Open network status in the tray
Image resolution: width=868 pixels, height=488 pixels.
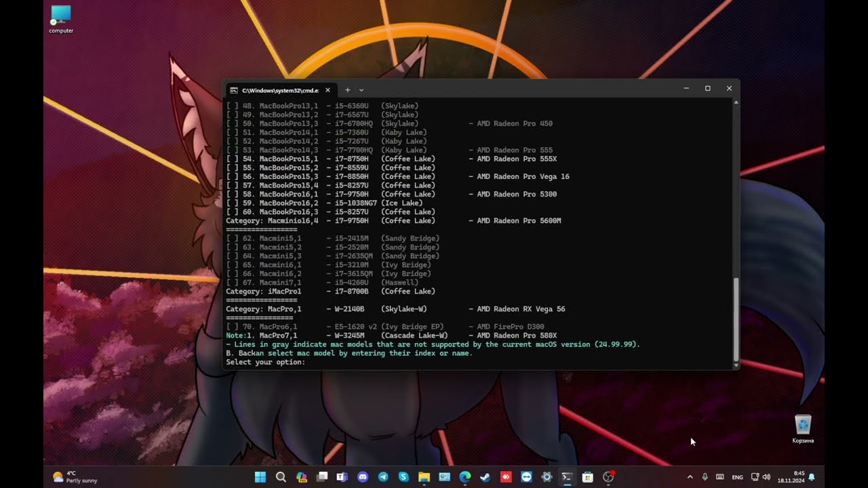tap(755, 477)
